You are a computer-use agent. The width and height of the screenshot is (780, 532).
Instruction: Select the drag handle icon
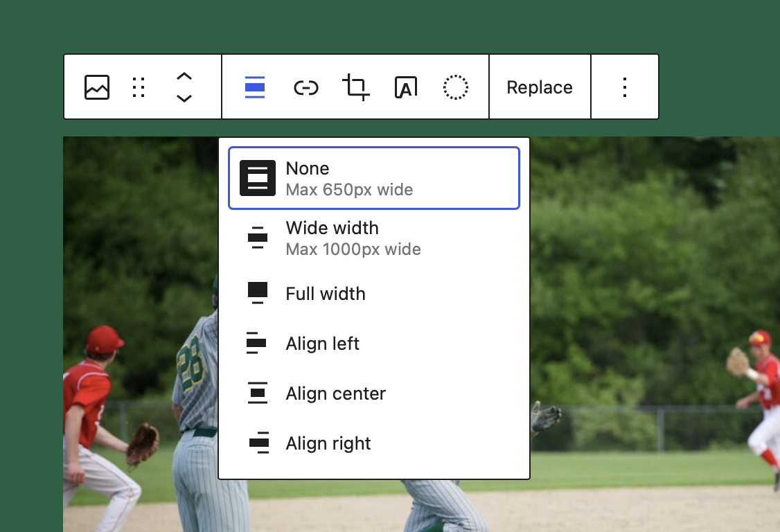(x=139, y=87)
